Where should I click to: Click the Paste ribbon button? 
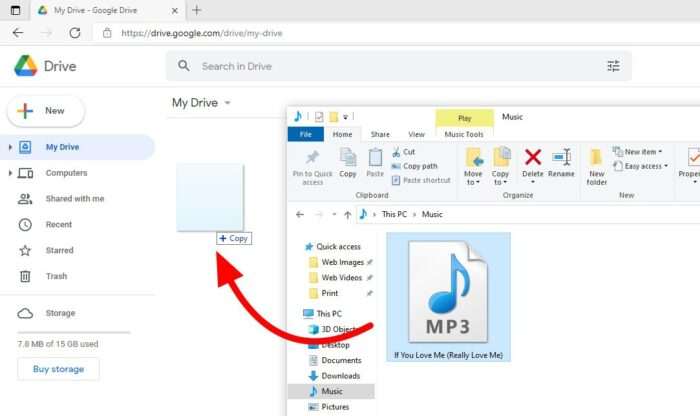375,163
